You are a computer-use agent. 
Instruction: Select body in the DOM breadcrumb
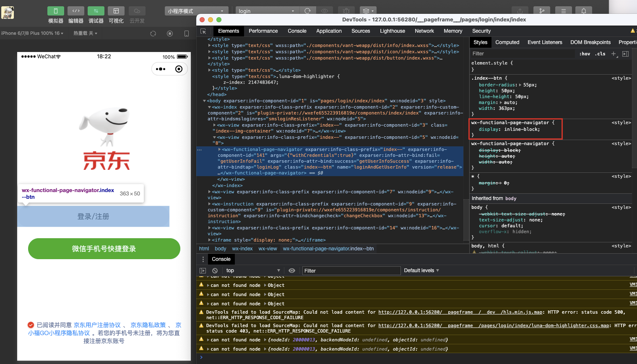(x=221, y=249)
